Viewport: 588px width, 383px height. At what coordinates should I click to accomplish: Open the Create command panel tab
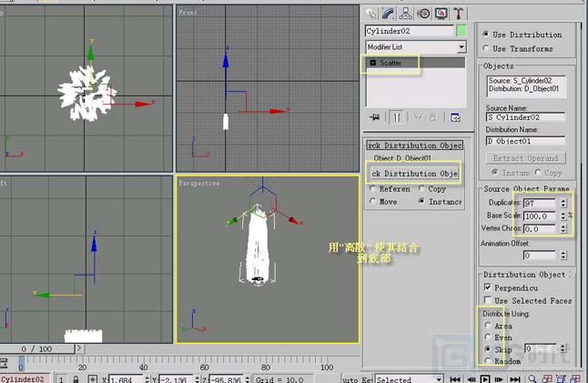click(x=371, y=14)
